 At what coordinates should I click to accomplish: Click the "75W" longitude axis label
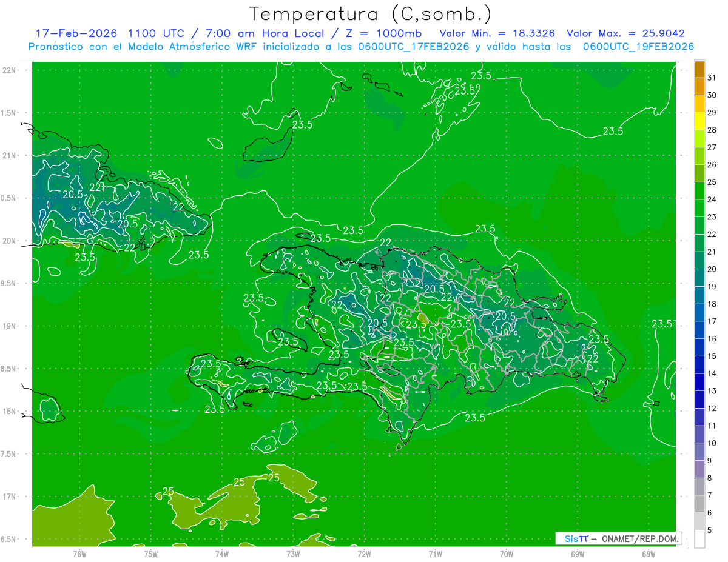pos(150,554)
